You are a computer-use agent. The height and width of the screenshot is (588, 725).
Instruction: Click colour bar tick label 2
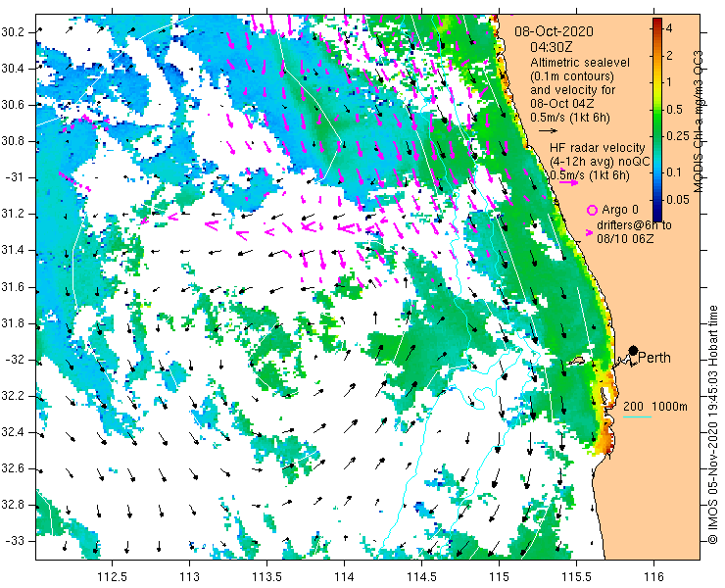[669, 56]
